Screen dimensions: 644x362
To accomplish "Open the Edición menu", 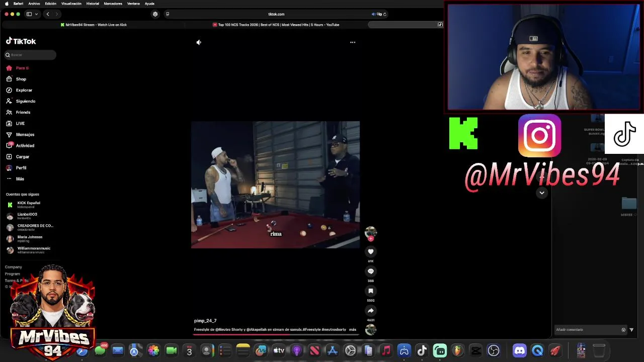I will [x=51, y=4].
